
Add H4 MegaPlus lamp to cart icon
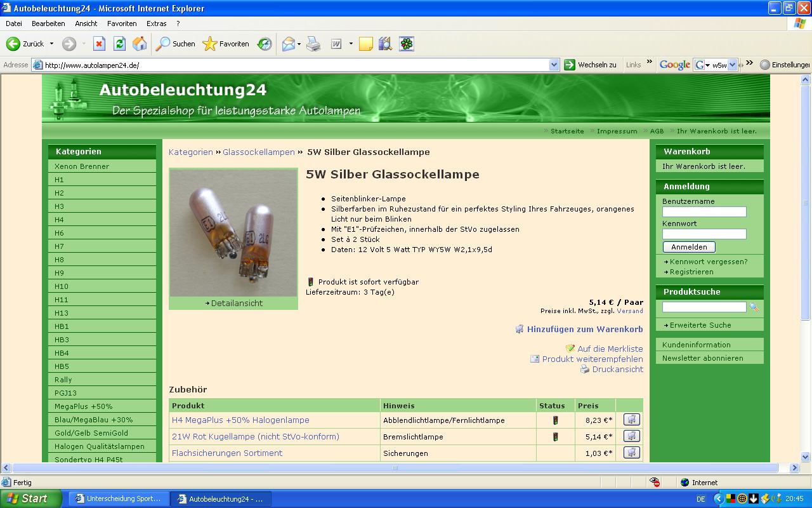tap(631, 420)
